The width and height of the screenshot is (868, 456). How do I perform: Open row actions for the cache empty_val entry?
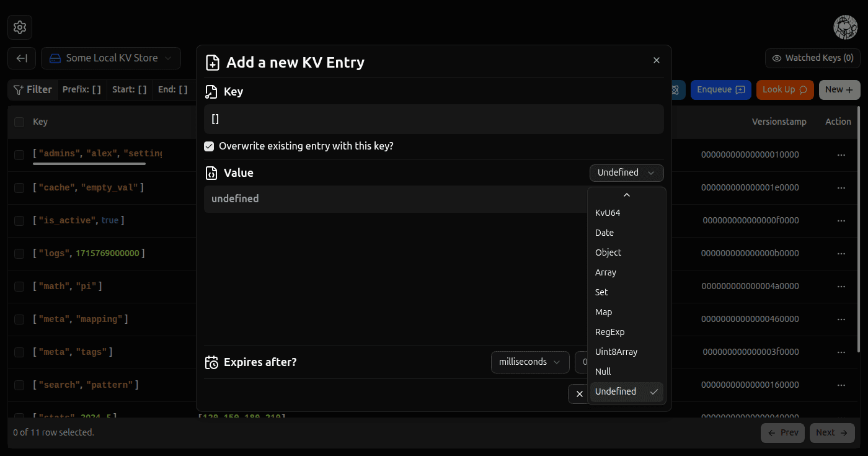841,187
